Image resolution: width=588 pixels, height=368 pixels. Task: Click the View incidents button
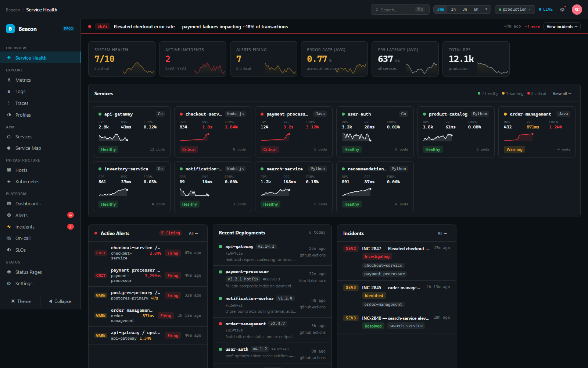[x=562, y=26]
